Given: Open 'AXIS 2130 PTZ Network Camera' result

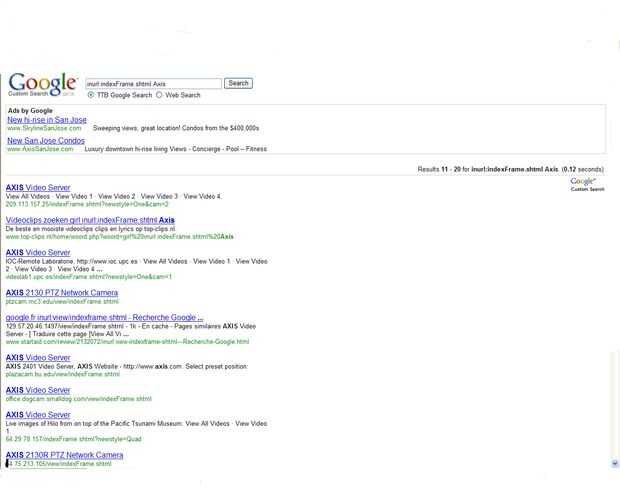Looking at the screenshot, I should [62, 293].
